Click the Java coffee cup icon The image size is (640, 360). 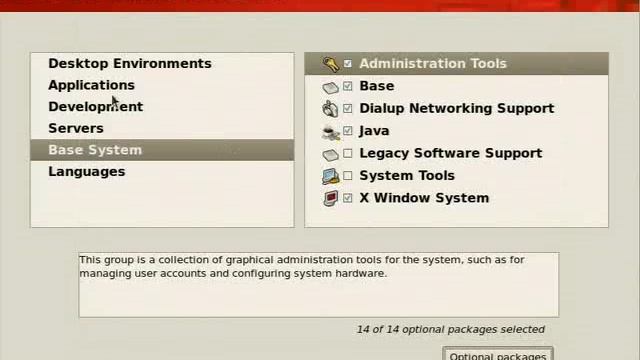tap(330, 132)
